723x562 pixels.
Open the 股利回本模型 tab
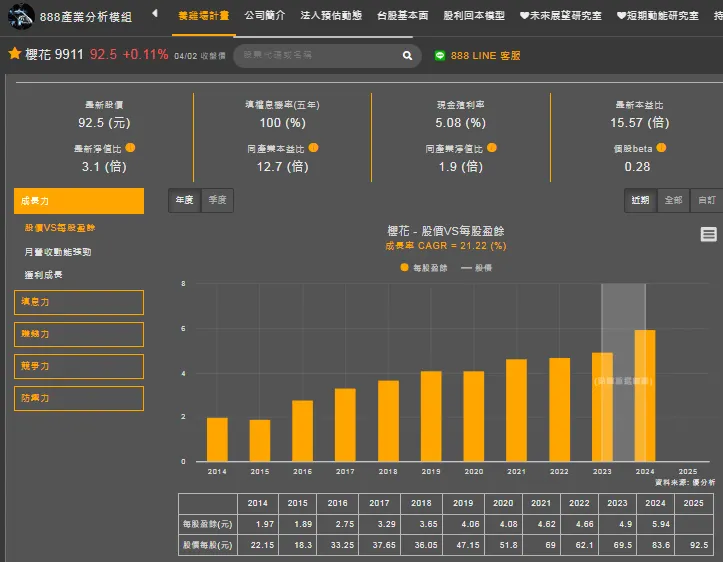click(474, 16)
